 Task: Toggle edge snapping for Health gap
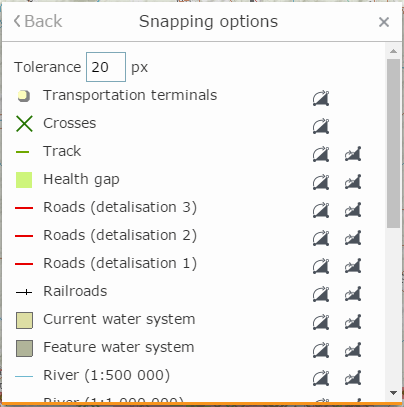pos(353,182)
